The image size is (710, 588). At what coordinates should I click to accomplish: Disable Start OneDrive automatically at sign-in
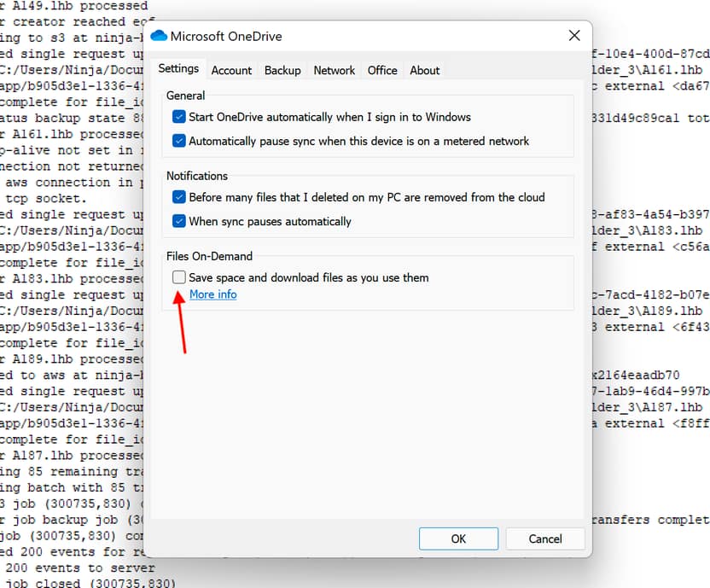click(178, 117)
